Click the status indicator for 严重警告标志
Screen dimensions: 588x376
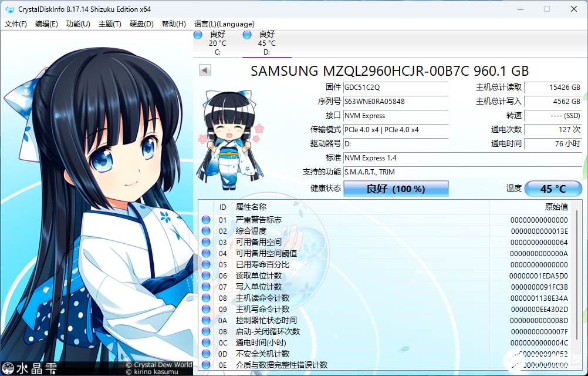[205, 219]
